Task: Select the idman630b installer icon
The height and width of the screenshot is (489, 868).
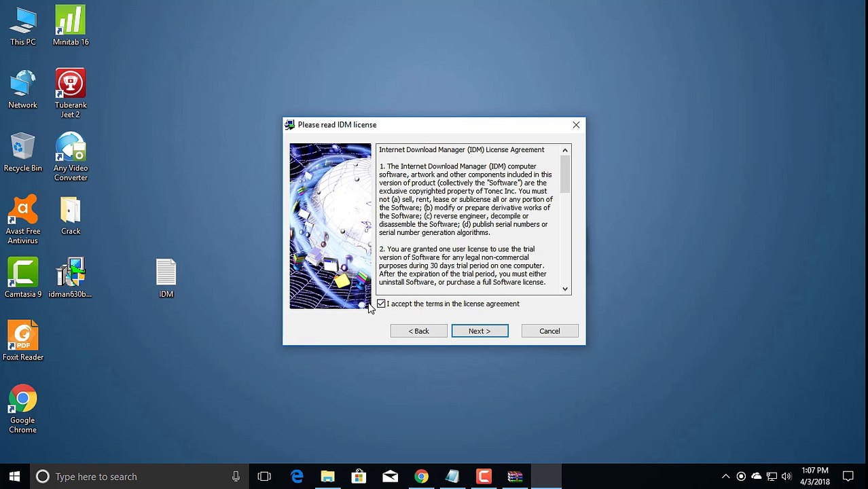Action: coord(71,278)
